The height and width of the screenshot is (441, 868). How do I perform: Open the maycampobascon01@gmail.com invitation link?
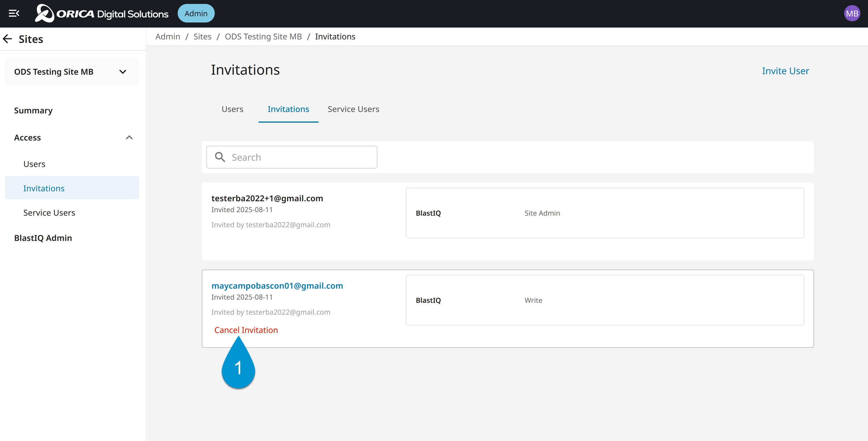tap(277, 286)
